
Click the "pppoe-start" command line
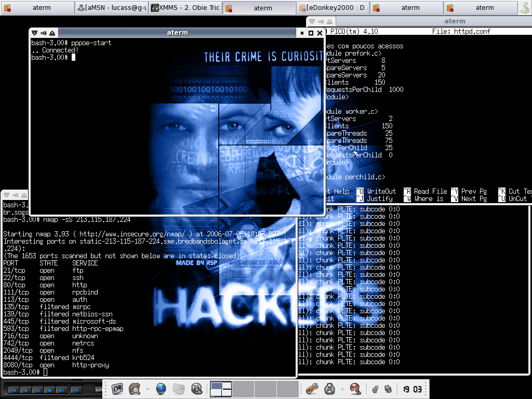71,43
